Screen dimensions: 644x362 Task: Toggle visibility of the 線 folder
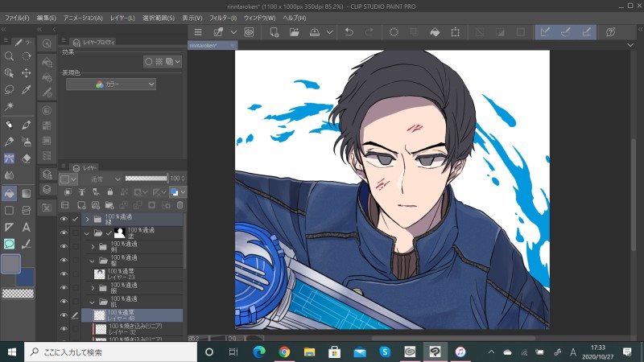(x=64, y=219)
